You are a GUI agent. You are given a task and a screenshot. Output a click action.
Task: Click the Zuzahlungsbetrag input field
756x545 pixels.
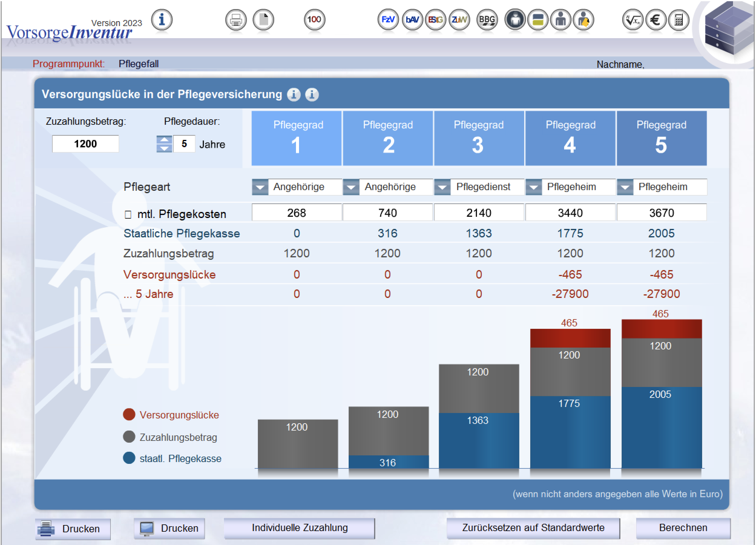coord(85,144)
